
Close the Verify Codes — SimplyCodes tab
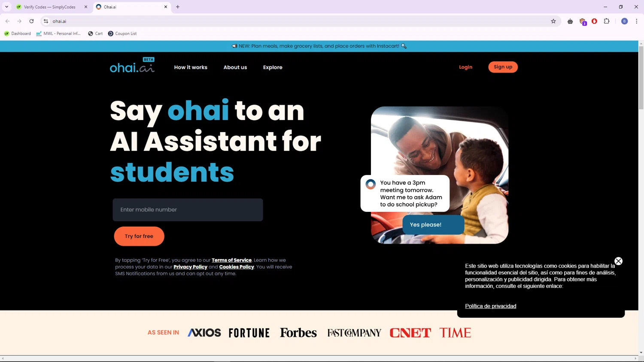coord(86,7)
